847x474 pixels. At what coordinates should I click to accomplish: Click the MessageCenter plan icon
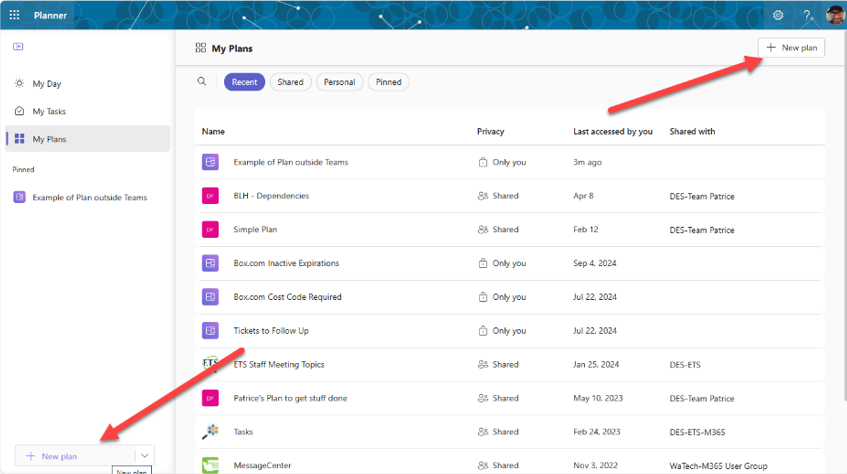(x=211, y=465)
